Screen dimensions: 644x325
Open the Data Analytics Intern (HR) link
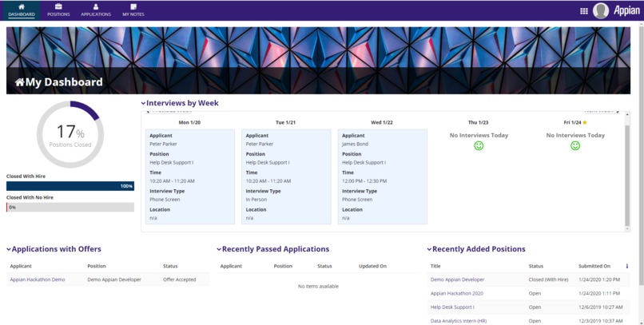[459, 321]
